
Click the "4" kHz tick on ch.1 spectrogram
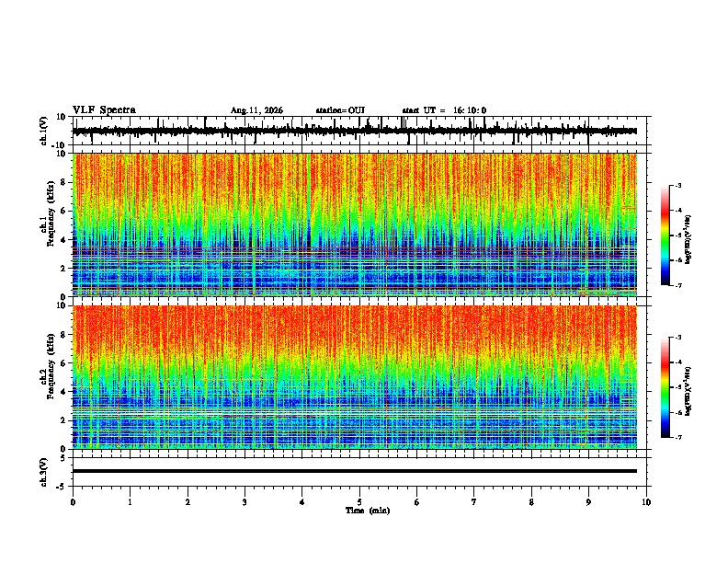click(x=63, y=239)
